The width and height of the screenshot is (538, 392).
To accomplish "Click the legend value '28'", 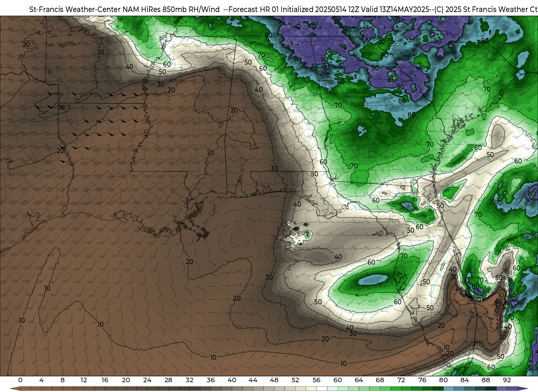I will [x=168, y=380].
